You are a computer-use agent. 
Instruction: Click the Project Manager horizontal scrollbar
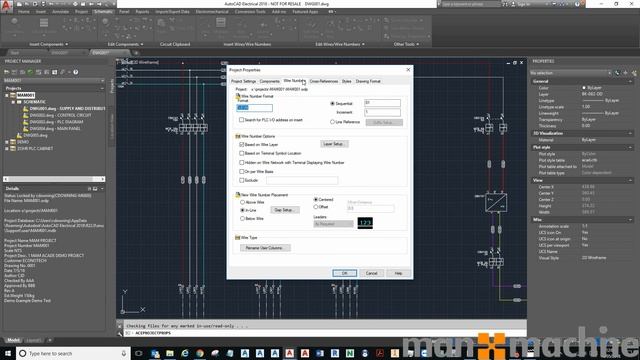[54, 179]
